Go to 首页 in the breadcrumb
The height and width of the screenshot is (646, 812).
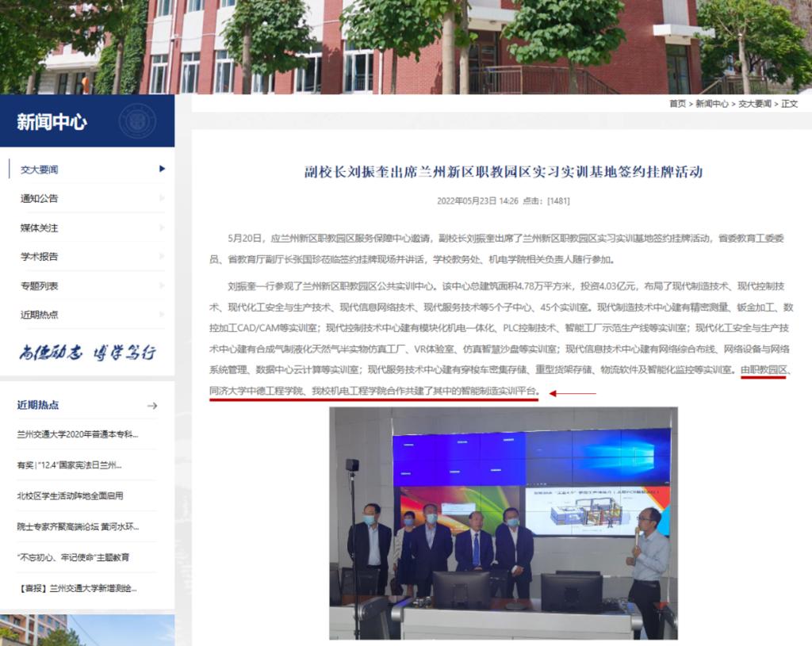[677, 104]
